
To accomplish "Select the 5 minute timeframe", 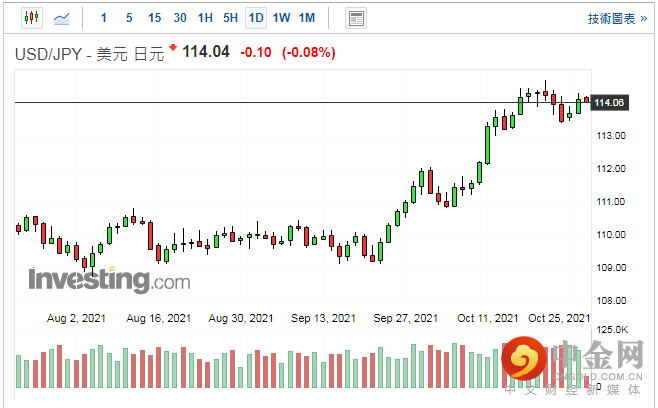I will tap(128, 18).
